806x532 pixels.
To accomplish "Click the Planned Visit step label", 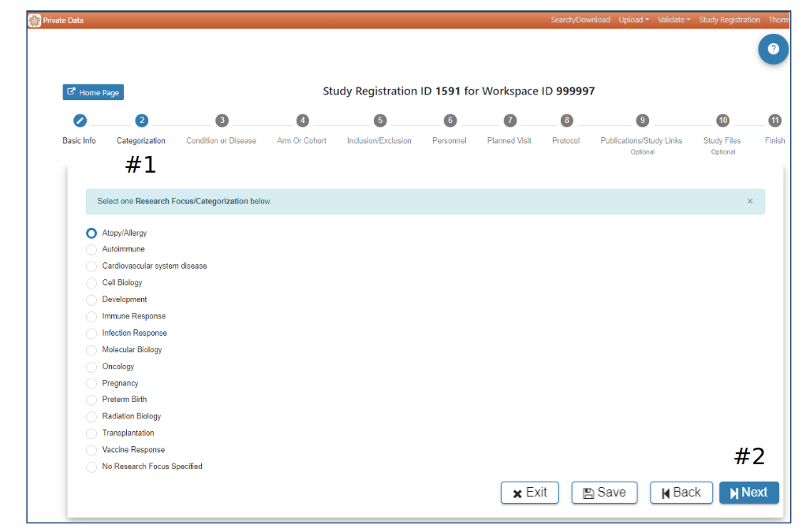I will point(509,141).
